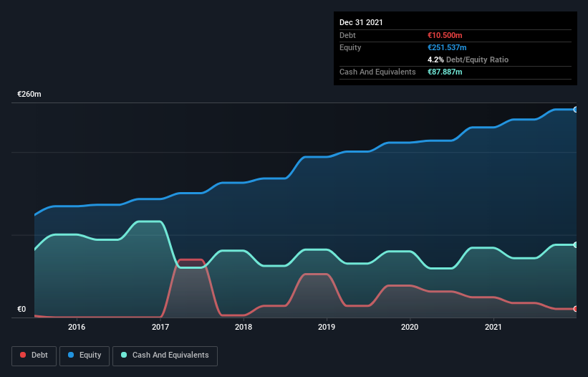Select the Debt endpoint marker on chart
Viewport: 588px width, 377px height.
(x=576, y=309)
